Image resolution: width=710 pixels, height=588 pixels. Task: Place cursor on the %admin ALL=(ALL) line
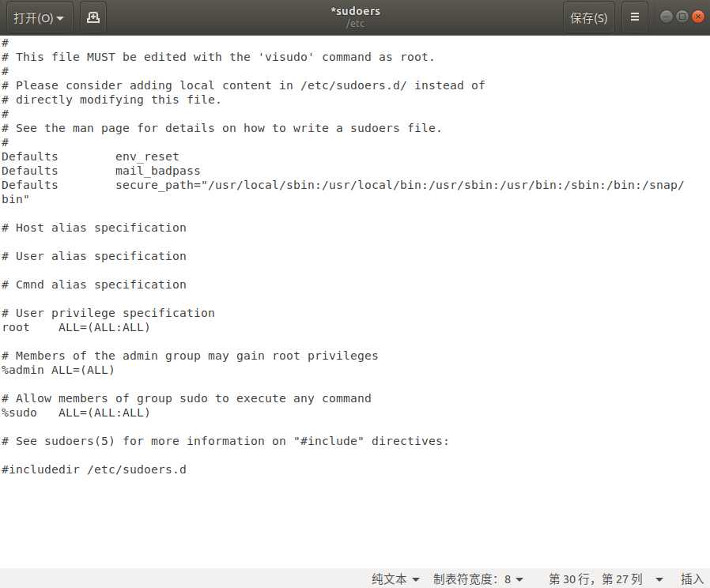(x=59, y=370)
